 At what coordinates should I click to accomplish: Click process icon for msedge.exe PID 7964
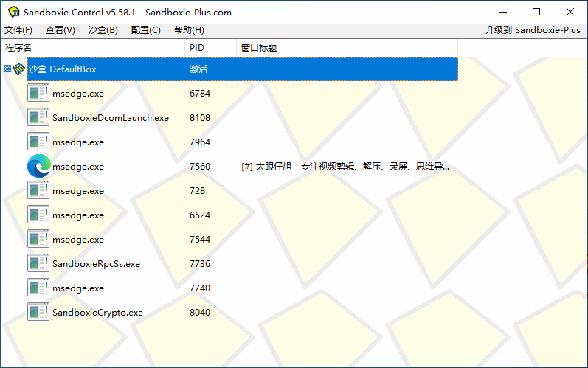click(38, 142)
